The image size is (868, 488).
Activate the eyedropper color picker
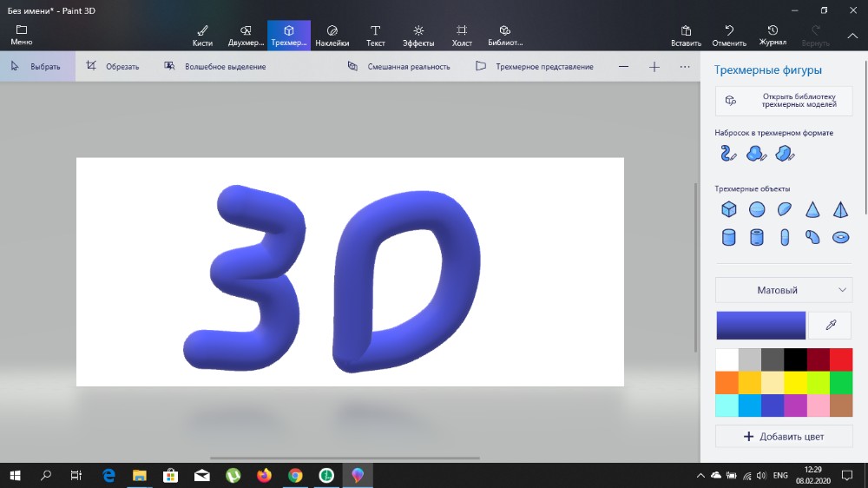[x=831, y=325]
